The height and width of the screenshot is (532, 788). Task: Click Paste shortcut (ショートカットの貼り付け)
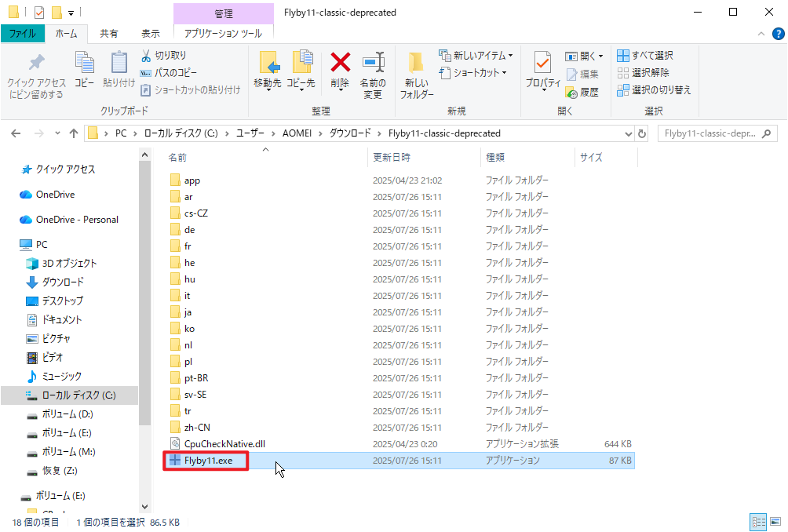pos(191,90)
